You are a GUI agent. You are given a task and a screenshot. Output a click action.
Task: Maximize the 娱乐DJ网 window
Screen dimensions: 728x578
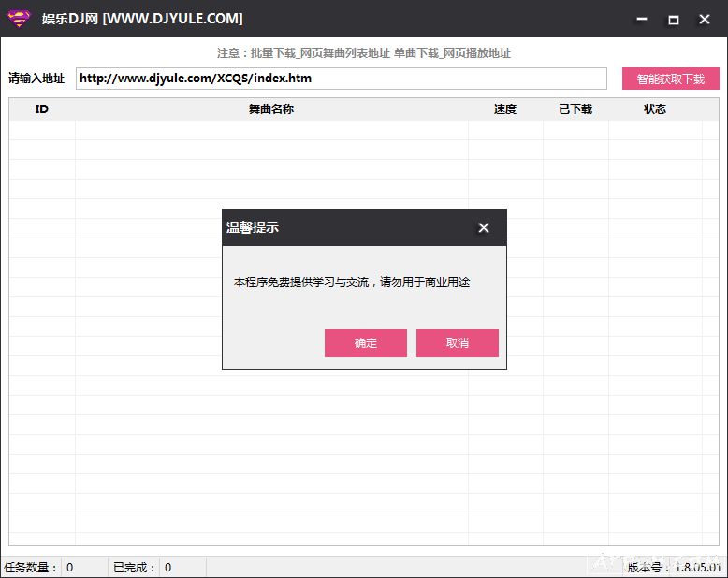point(673,19)
